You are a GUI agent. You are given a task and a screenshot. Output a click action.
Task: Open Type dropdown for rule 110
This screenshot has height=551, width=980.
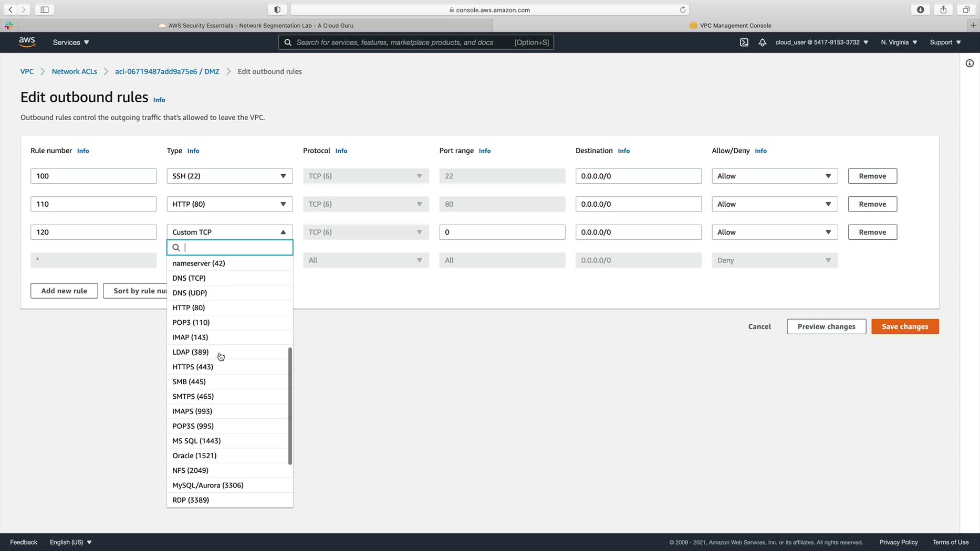tap(230, 204)
